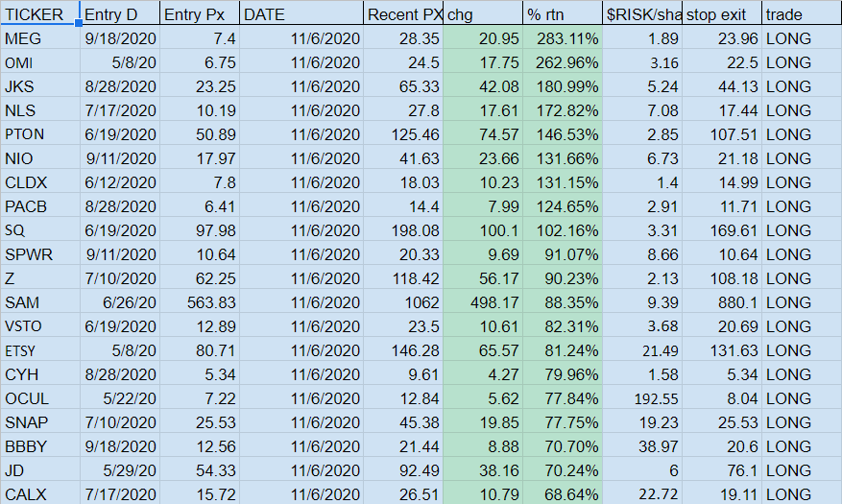
Task: Select the PTON ticker cell
Action: tap(40, 134)
